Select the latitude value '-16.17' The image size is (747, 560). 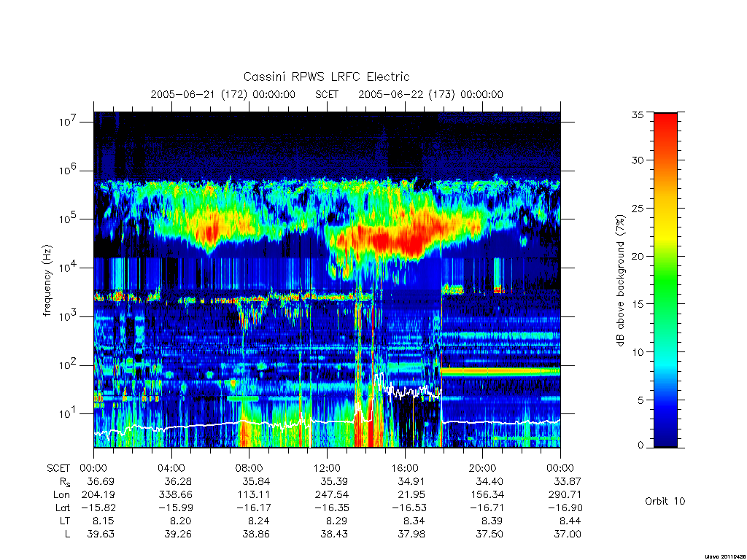point(253,507)
